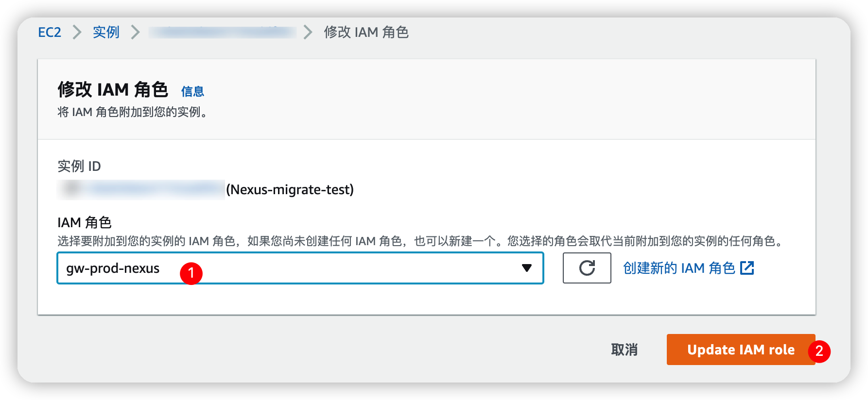
Task: Click the Nexus-migrate-test instance ID text
Action: pos(289,190)
